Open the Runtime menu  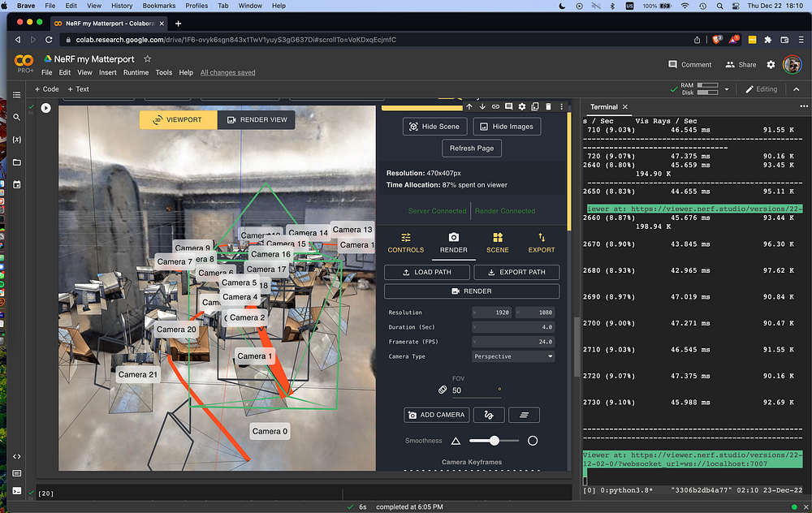136,72
